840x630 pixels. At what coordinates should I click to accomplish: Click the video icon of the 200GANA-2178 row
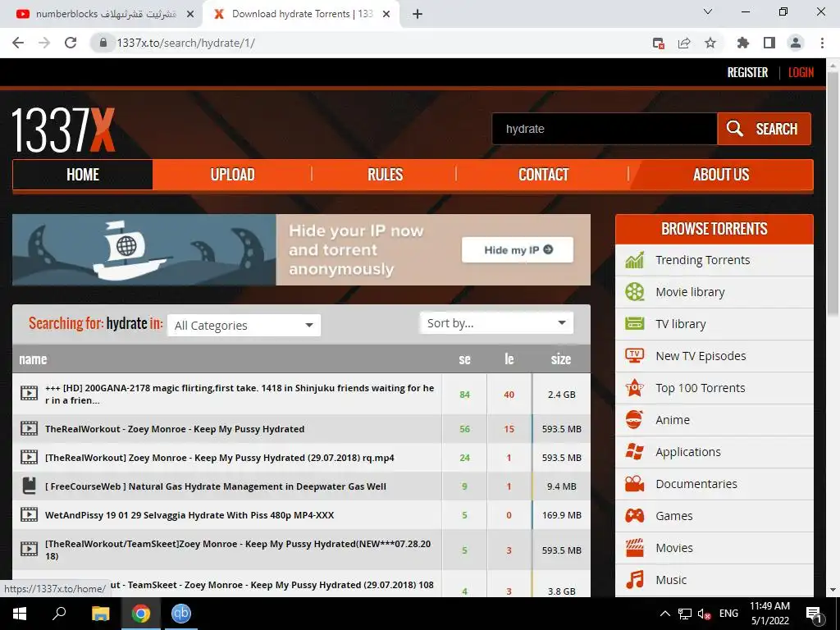point(29,394)
